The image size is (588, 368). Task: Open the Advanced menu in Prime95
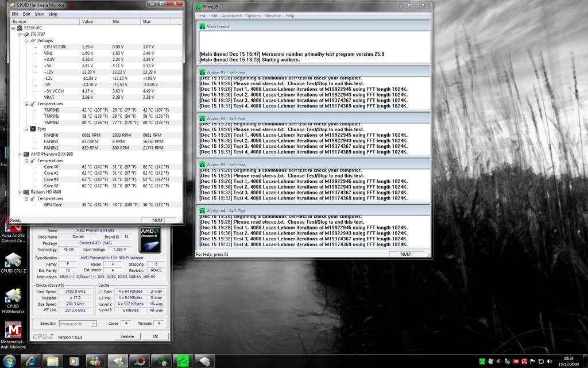pos(231,16)
